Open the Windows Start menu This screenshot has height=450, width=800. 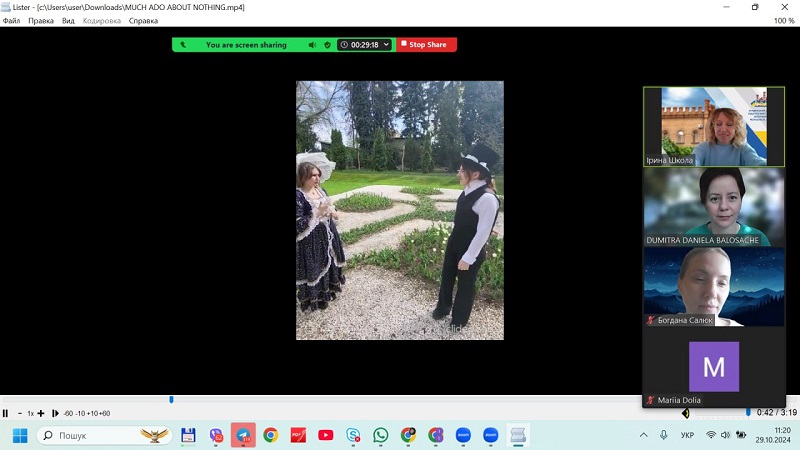click(x=20, y=436)
